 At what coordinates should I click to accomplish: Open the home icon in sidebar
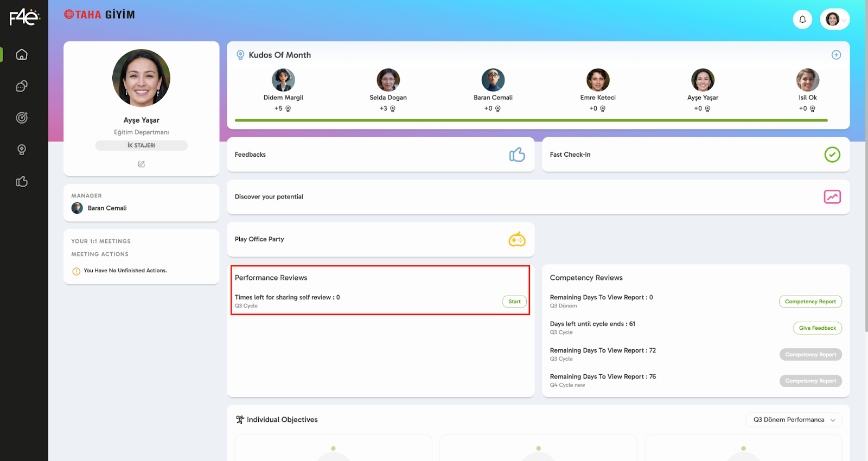pyautogui.click(x=22, y=55)
